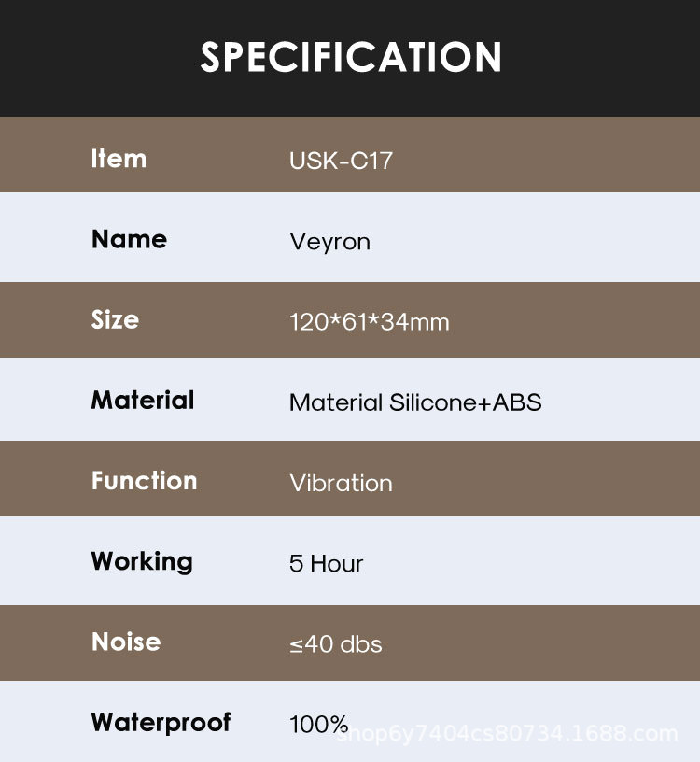The image size is (700, 762).
Task: Select the 'Vibration' function value
Action: [341, 483]
